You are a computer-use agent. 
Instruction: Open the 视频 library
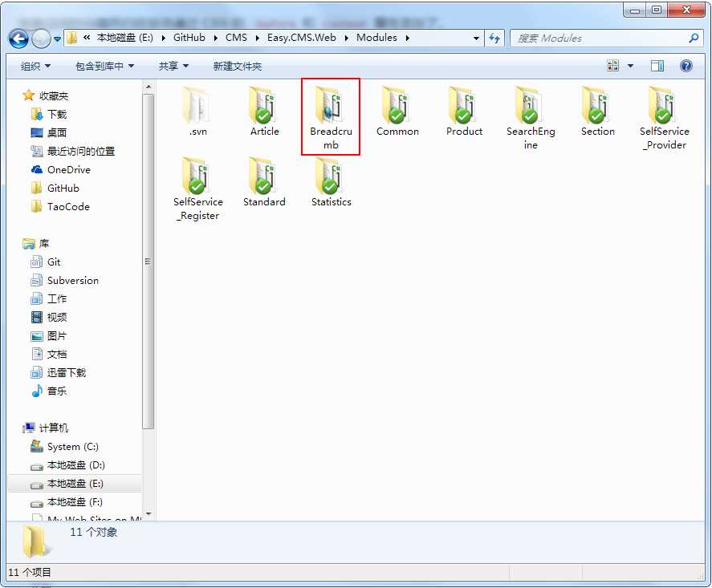coord(49,317)
